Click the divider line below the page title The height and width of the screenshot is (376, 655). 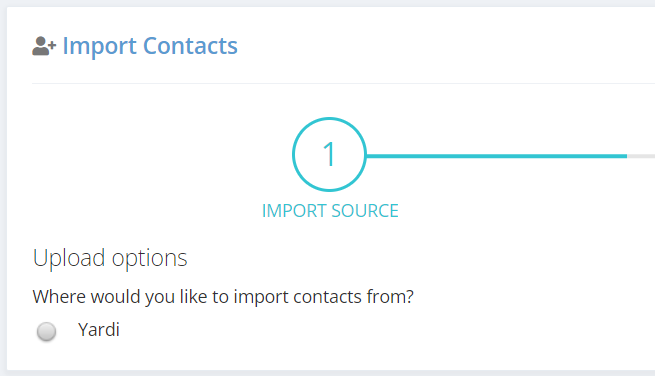click(343, 84)
